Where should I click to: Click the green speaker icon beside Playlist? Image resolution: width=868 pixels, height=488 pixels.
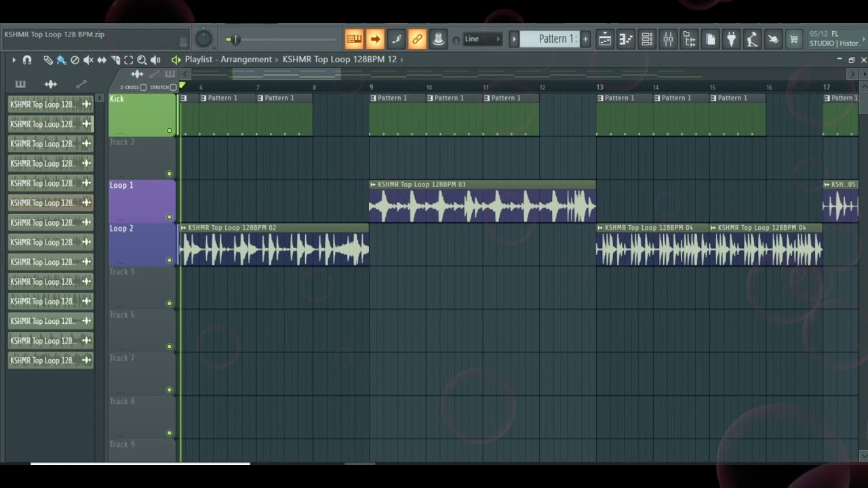pyautogui.click(x=176, y=60)
